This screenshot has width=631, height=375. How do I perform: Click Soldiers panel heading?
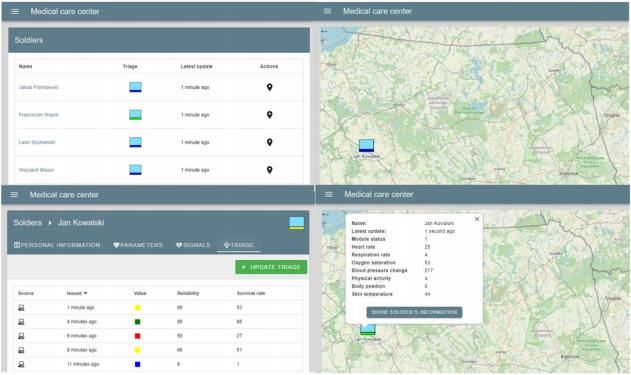tap(29, 40)
